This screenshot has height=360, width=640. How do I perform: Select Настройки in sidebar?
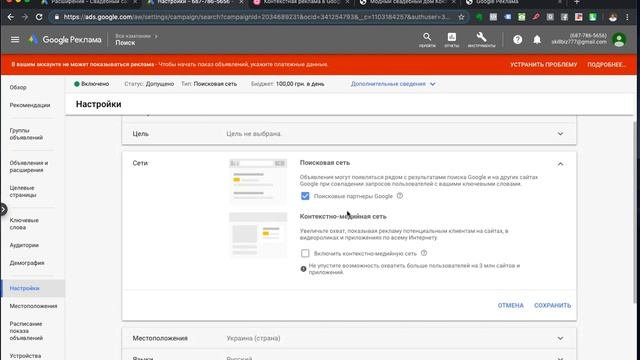(x=33, y=288)
